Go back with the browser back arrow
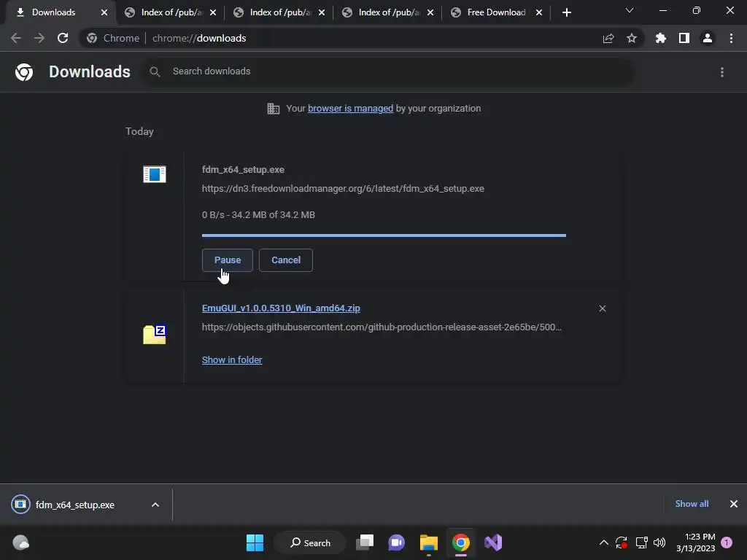 coord(16,38)
